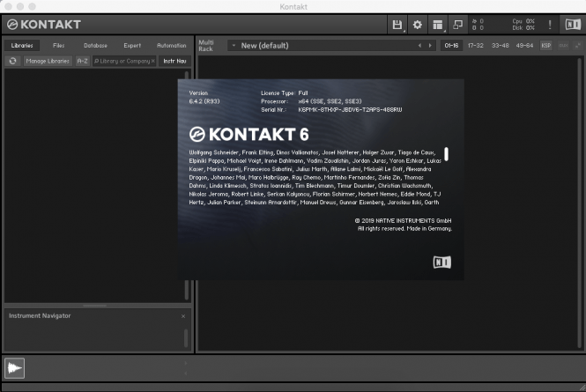Open Options with the gear icon
This screenshot has width=586, height=392.
coord(417,25)
